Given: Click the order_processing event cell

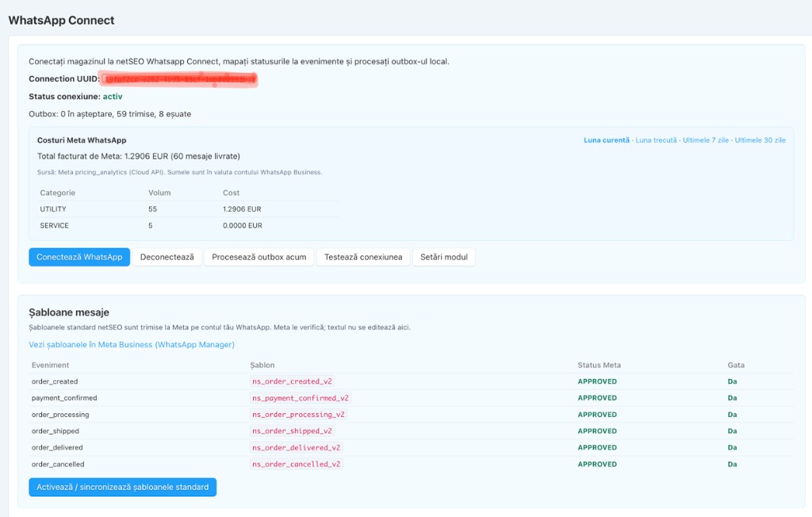Looking at the screenshot, I should (60, 415).
